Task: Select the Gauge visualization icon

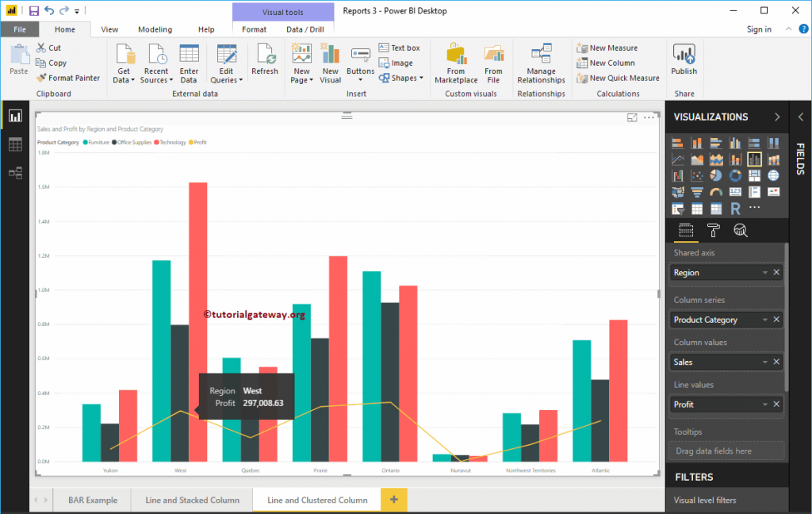Action: click(716, 191)
